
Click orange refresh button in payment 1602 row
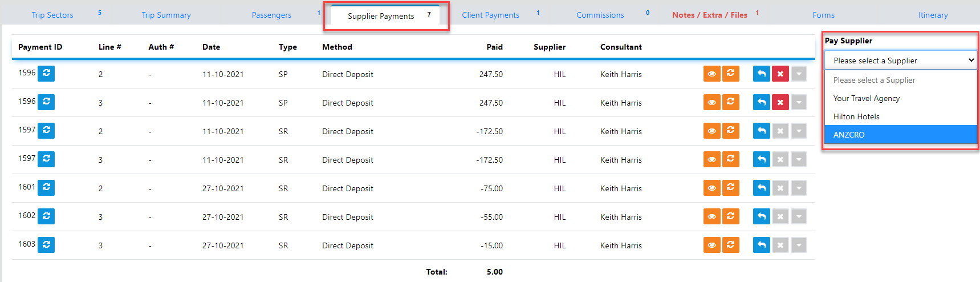coord(730,216)
